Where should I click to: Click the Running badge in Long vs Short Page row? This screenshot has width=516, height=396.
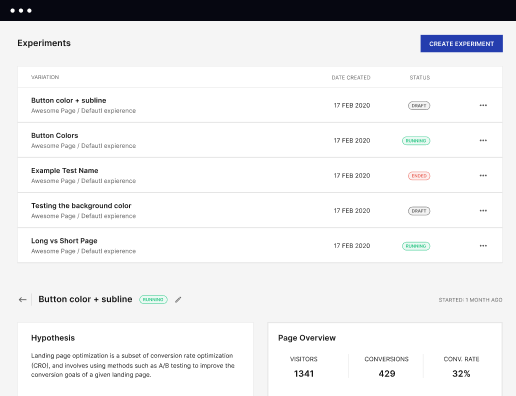tap(416, 246)
